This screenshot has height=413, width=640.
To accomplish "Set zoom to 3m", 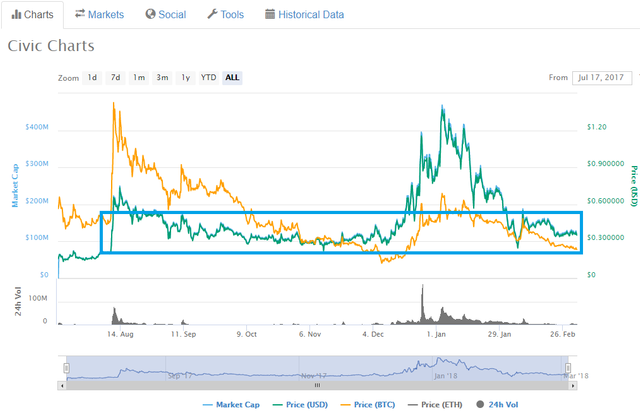I will coord(162,78).
